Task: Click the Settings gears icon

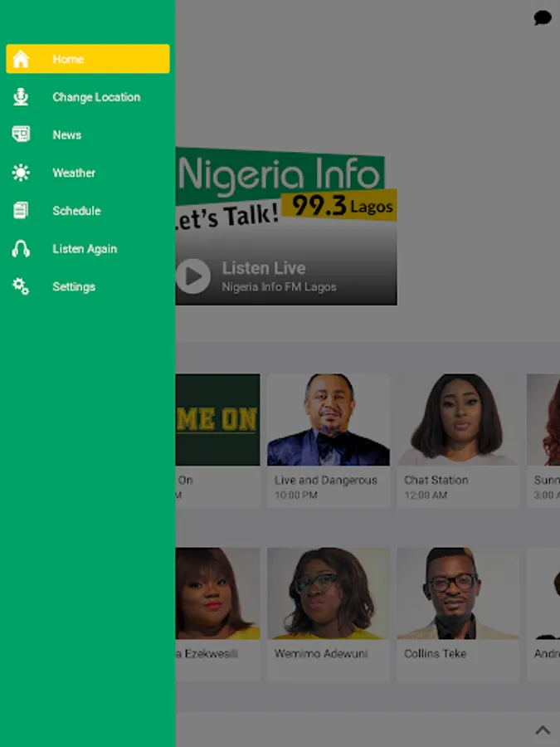Action: (x=21, y=286)
